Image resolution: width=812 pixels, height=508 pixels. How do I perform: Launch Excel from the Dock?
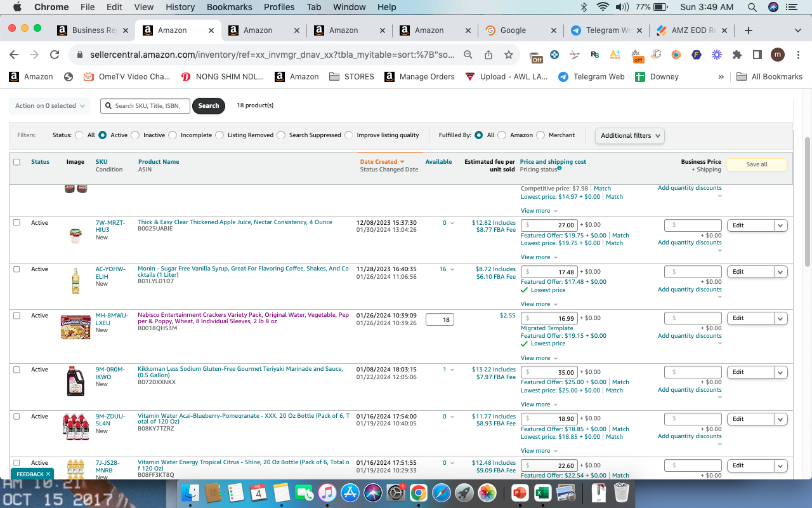[542, 492]
